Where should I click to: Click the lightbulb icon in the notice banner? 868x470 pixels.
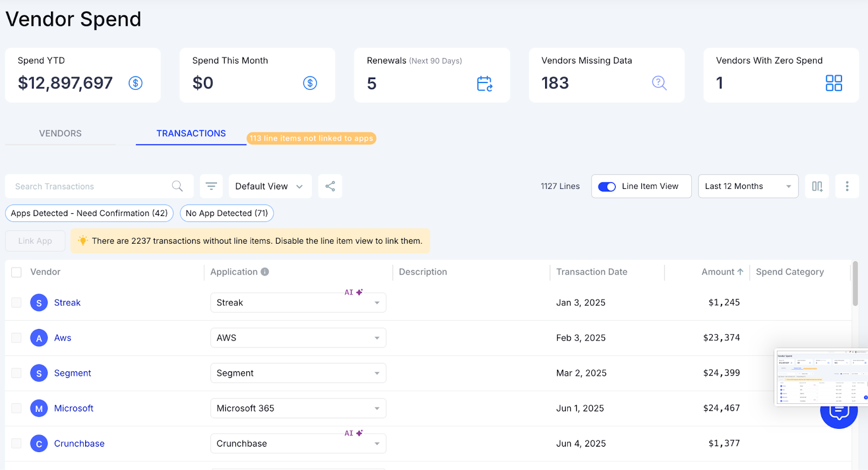(82, 240)
